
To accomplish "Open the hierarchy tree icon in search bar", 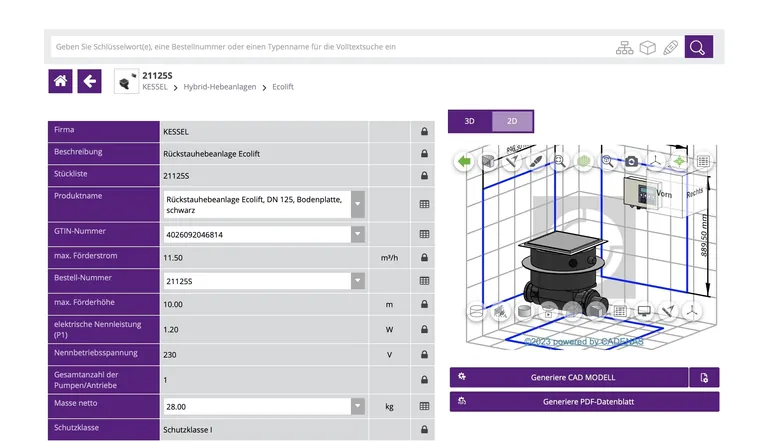I will (x=625, y=47).
